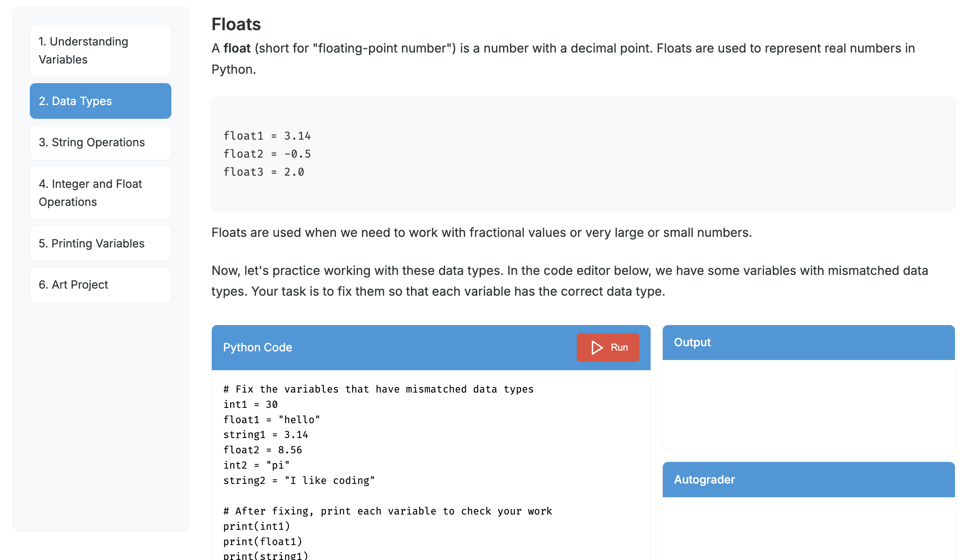Click the int2 variable line
Screen dimensions: 971x560
click(256, 465)
